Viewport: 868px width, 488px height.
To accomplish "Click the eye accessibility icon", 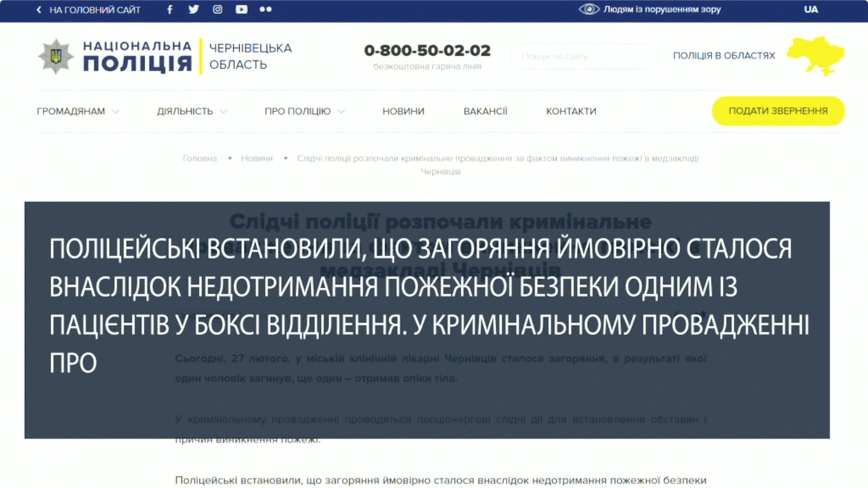I will coord(589,9).
